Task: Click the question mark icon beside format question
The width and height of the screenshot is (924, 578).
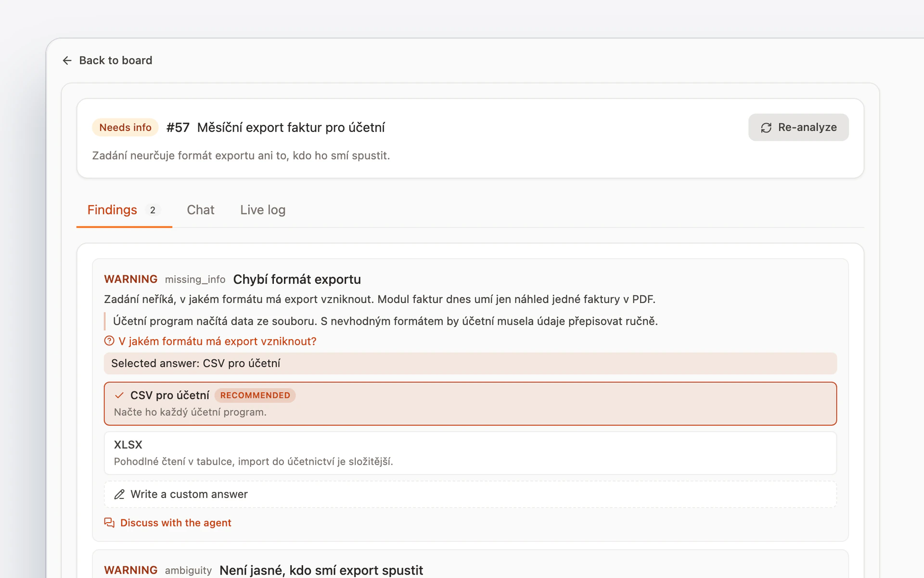Action: (x=109, y=341)
